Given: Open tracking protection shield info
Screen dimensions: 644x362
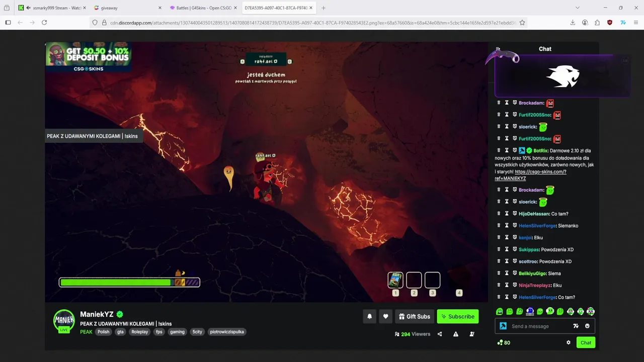Looking at the screenshot, I should [x=95, y=23].
